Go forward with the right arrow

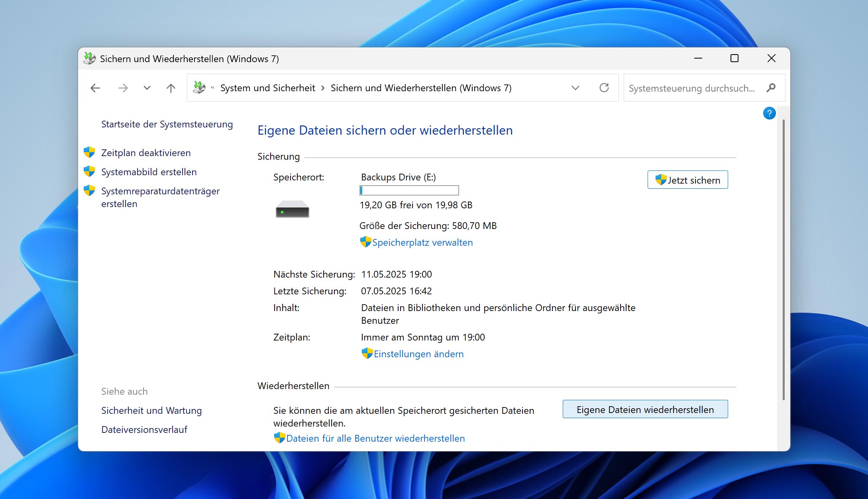(x=123, y=88)
